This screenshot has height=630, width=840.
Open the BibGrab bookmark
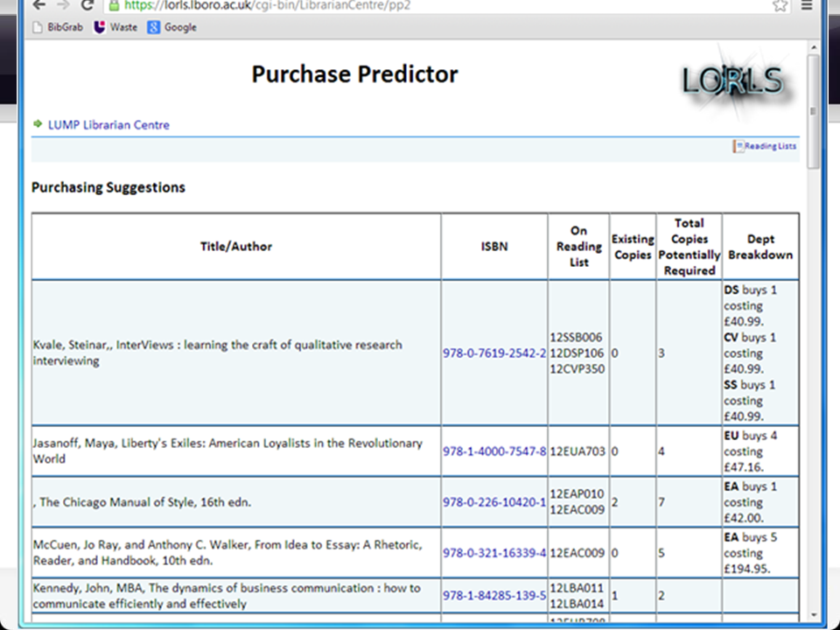[x=58, y=27]
